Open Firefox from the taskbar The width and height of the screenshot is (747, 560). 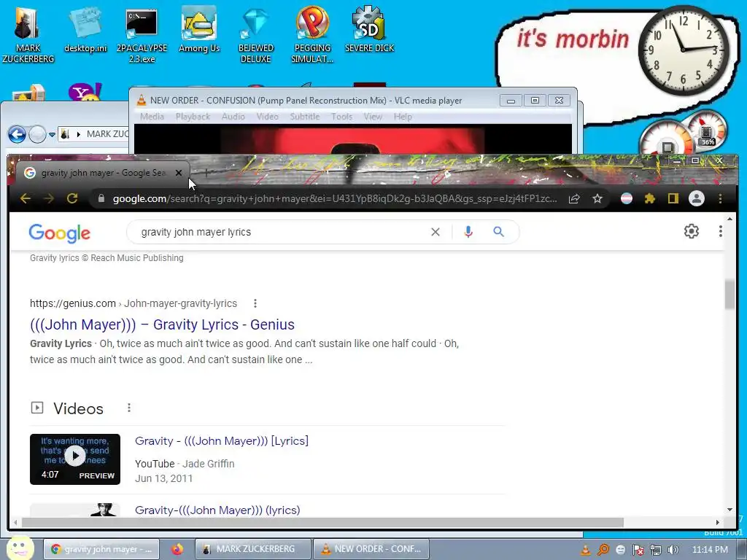click(177, 549)
